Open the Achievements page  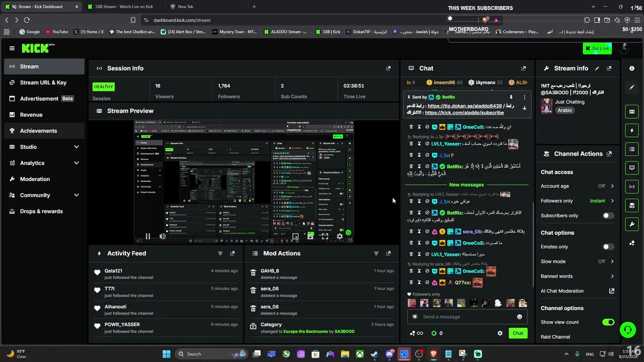pos(44,131)
